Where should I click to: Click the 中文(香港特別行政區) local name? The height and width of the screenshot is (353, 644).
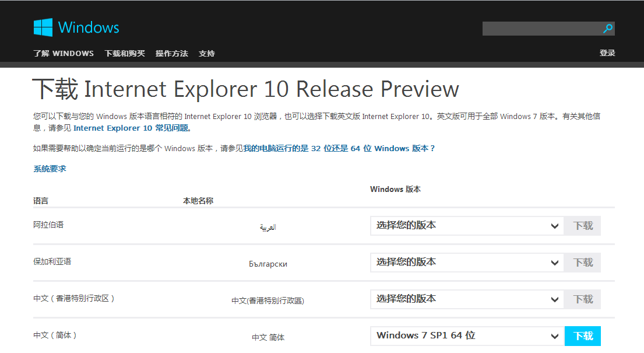pyautogui.click(x=268, y=300)
